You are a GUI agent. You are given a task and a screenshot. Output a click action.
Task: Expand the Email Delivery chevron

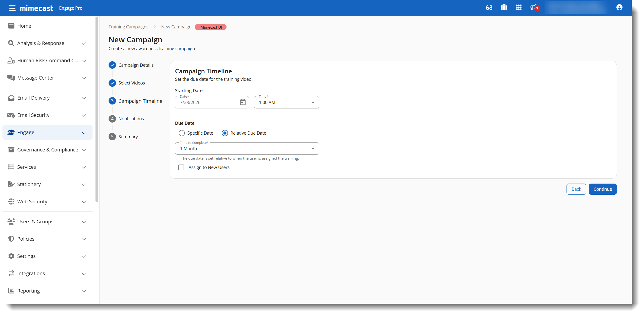[x=84, y=98]
